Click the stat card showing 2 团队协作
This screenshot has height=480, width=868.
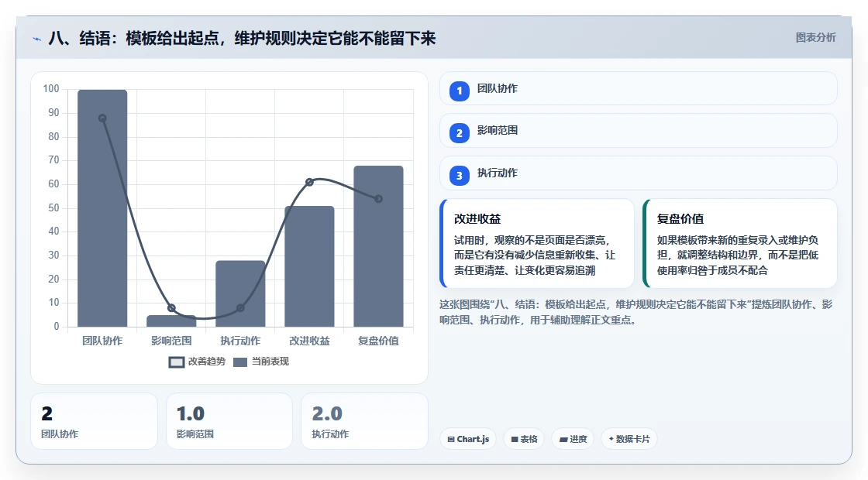[x=94, y=421]
